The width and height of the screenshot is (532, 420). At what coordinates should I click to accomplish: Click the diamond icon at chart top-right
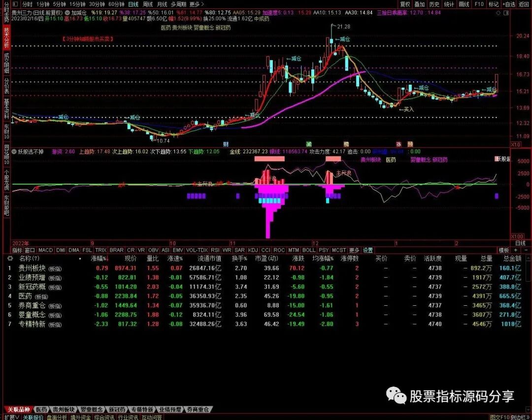tap(498, 13)
